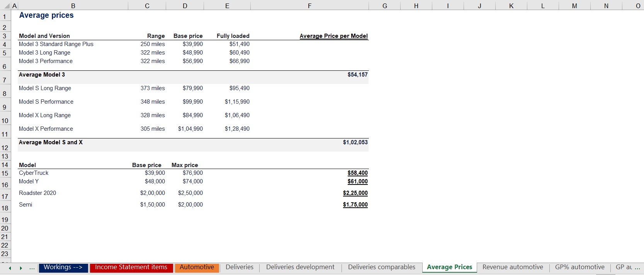This screenshot has width=644, height=275.
Task: Click the Model Y cell
Action: [x=29, y=181]
